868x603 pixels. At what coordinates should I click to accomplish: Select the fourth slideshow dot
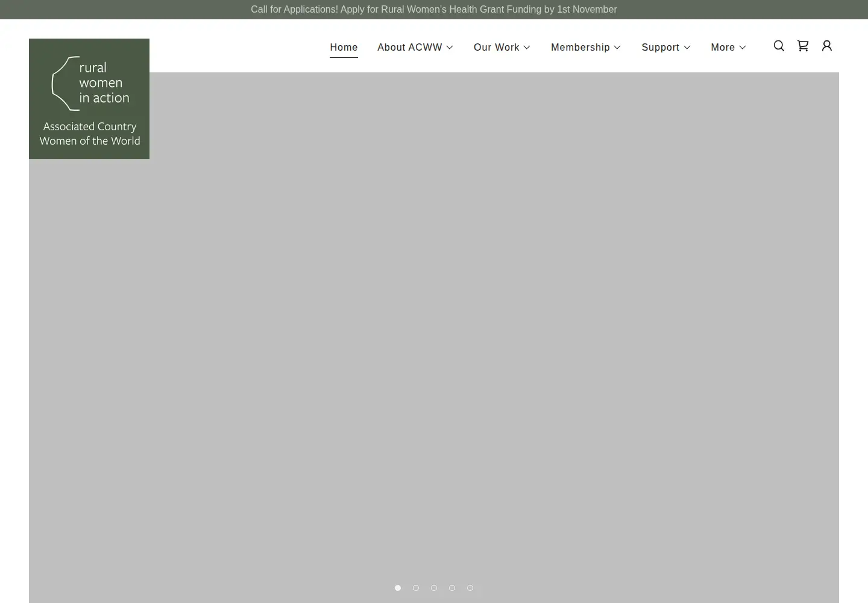(x=452, y=588)
